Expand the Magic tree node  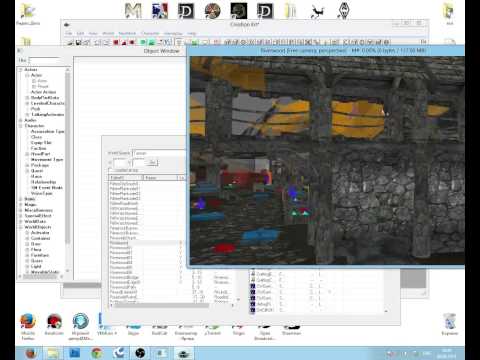pos(21,204)
